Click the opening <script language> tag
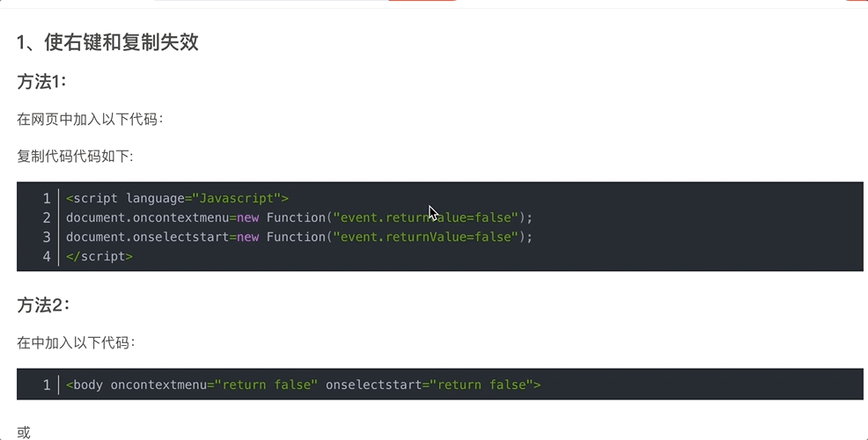This screenshot has height=440, width=868. pyautogui.click(x=177, y=198)
